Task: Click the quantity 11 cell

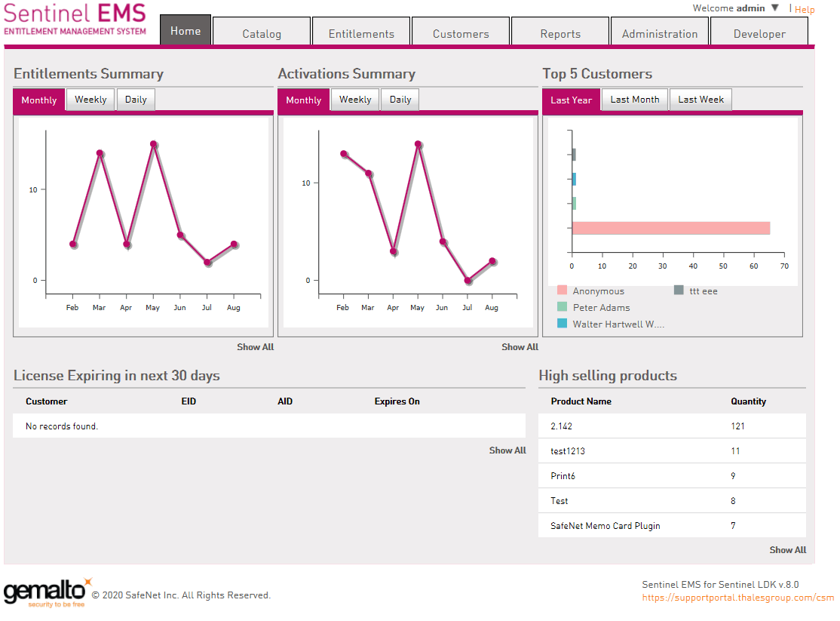Action: pos(735,451)
